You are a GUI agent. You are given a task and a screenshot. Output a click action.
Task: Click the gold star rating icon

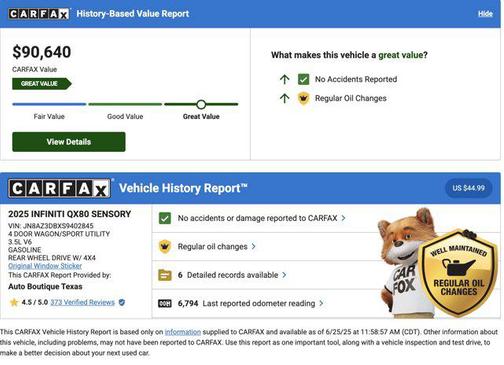pos(14,302)
